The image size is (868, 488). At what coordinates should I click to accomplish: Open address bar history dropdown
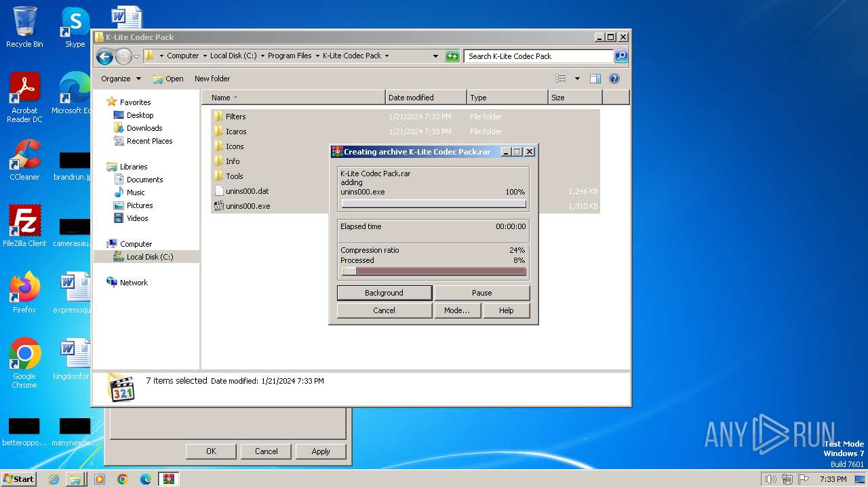click(x=435, y=56)
